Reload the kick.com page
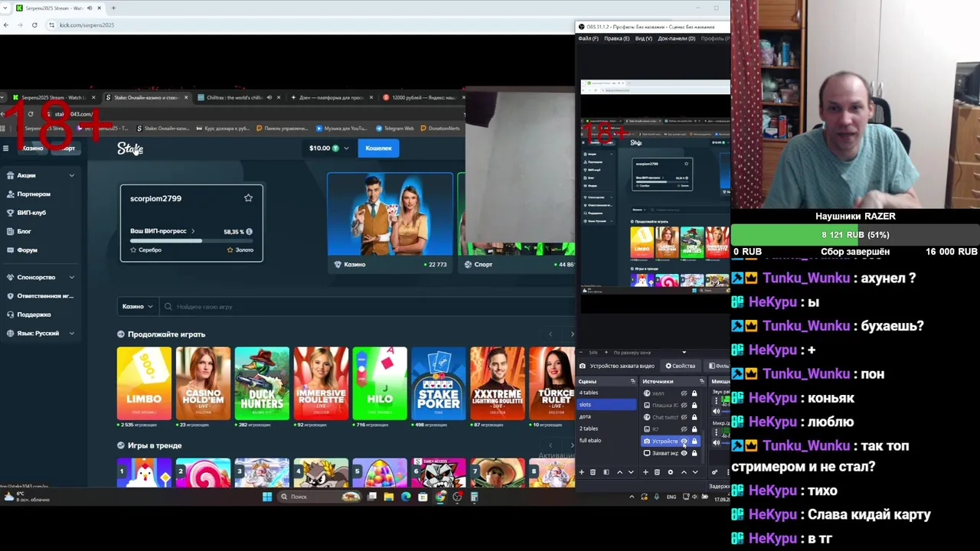This screenshot has height=551, width=980. (34, 24)
